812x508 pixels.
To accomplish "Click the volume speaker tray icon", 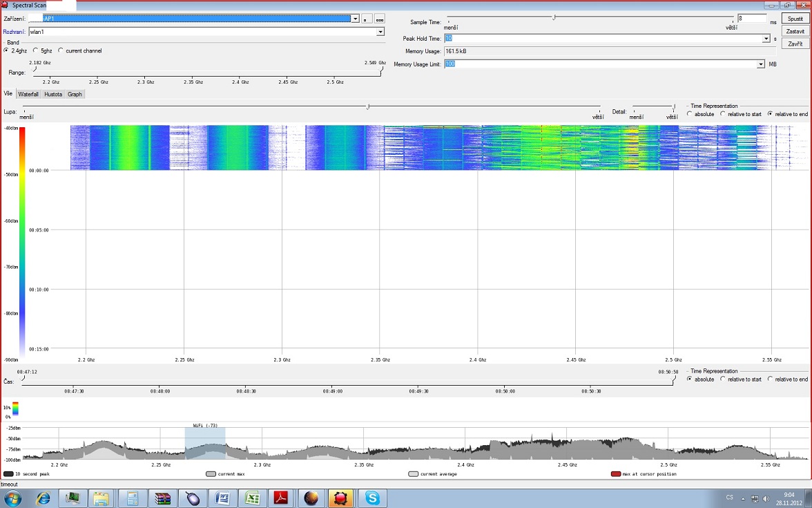I will [x=766, y=499].
